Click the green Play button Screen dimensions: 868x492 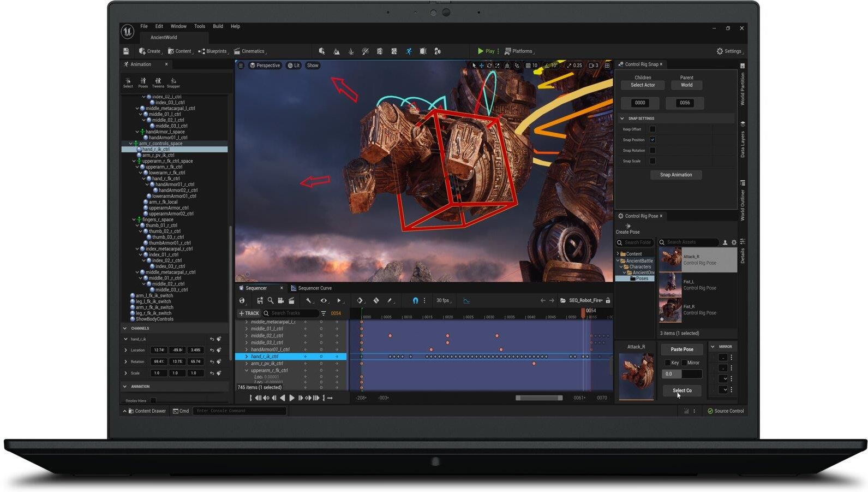click(x=486, y=51)
